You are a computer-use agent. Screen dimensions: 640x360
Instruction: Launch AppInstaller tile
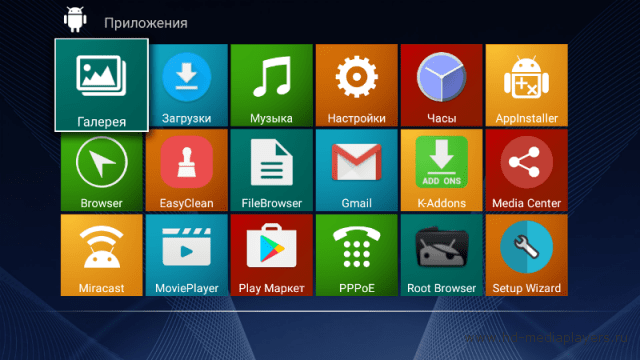(x=527, y=85)
